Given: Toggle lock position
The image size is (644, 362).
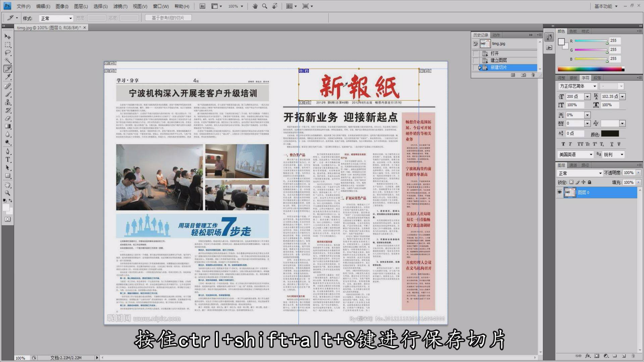Looking at the screenshot, I should pyautogui.click(x=583, y=182).
